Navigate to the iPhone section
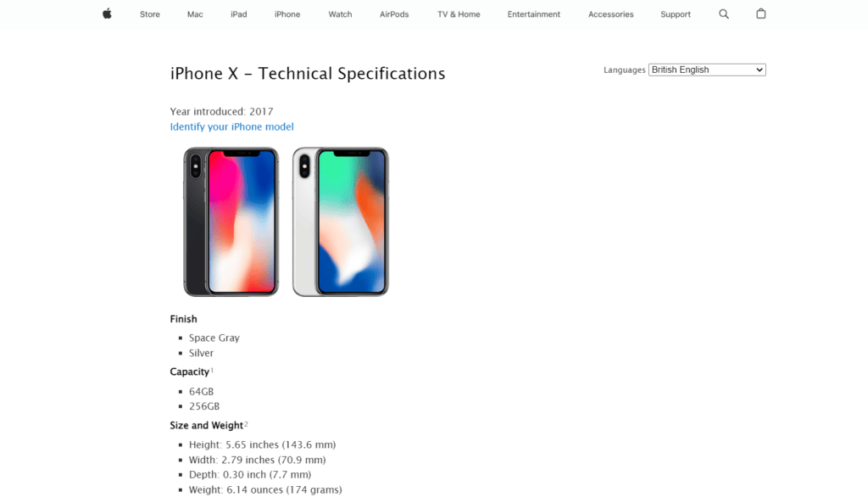Viewport: 868px width, 503px height. coord(287,14)
